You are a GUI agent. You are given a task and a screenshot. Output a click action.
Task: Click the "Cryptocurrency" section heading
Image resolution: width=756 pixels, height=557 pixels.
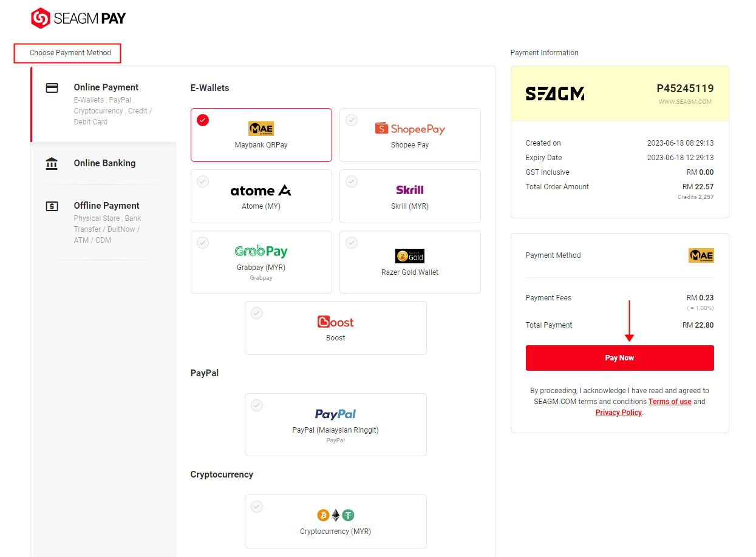click(222, 474)
